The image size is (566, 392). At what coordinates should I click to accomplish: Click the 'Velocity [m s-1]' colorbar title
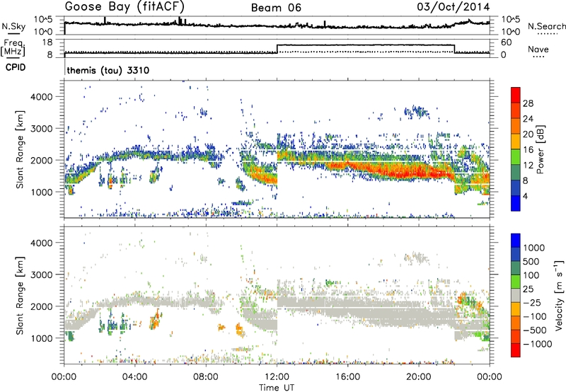pos(559,295)
